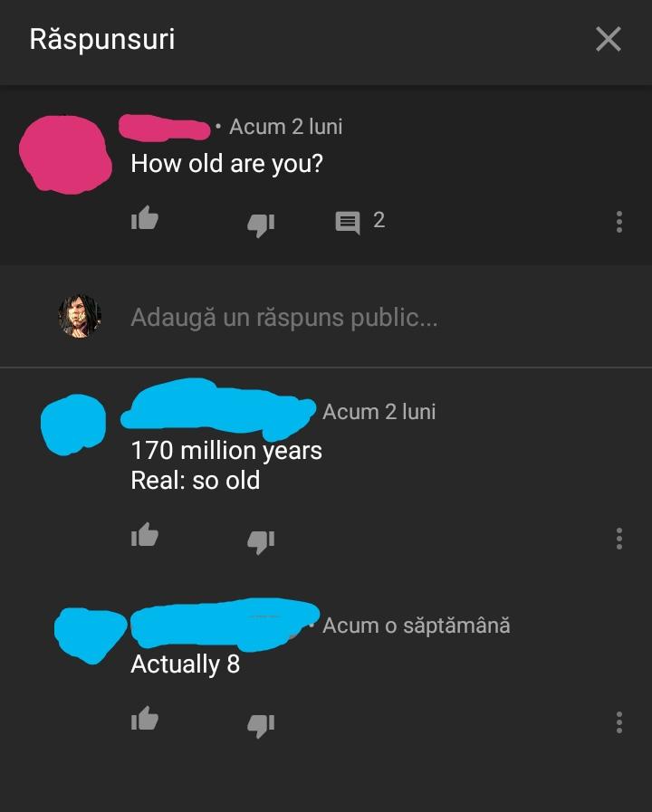Open pink-covered avatar of original commenter
The image size is (652, 812).
(65, 154)
